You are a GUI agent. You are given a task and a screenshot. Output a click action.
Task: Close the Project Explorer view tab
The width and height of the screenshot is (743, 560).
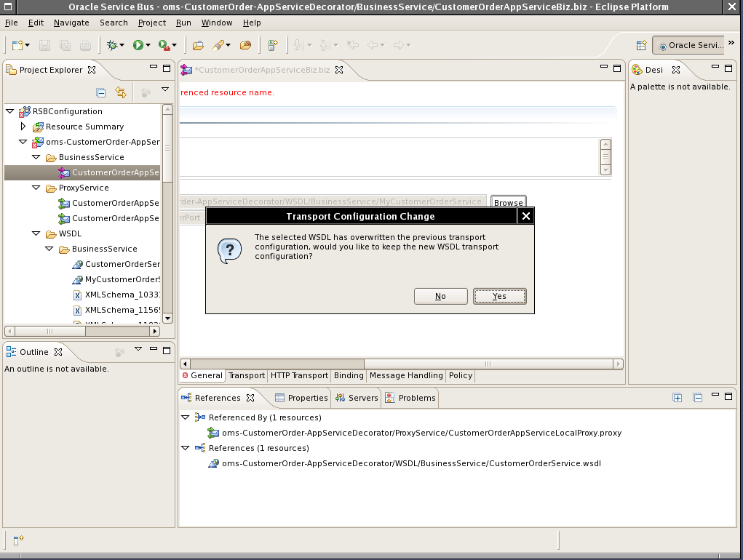click(92, 70)
